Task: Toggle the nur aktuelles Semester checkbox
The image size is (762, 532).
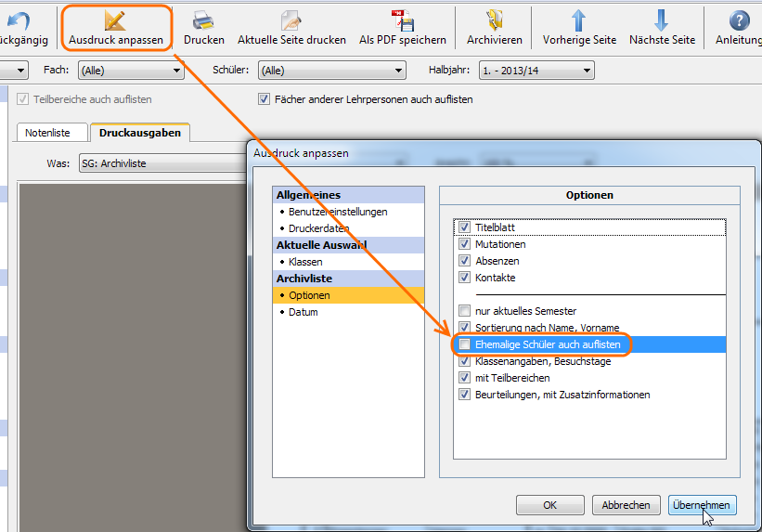Action: [465, 311]
